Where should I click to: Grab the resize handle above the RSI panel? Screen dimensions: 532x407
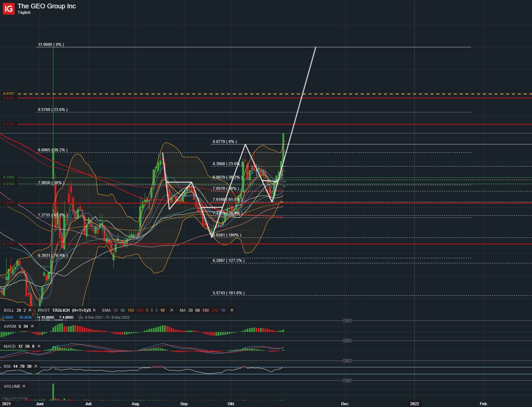pyautogui.click(x=347, y=360)
